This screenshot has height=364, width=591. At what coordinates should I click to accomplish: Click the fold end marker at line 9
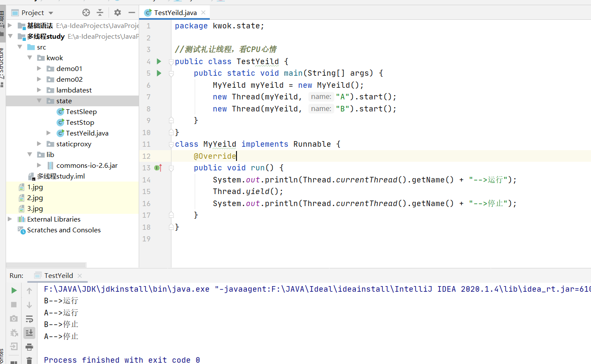(x=171, y=120)
